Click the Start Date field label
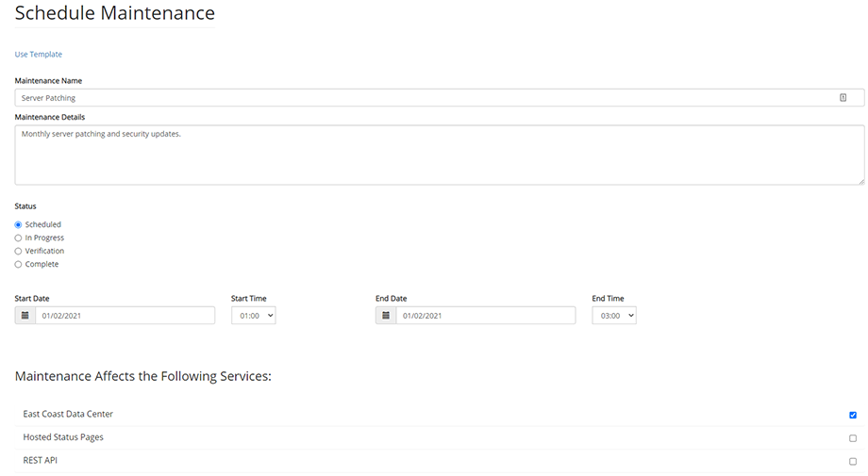Viewport: 868px width, 476px height. coord(32,299)
